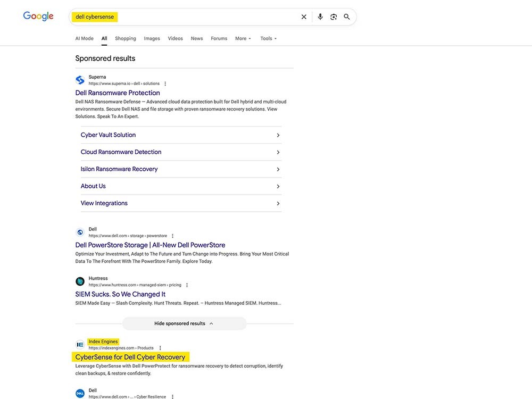The image size is (532, 399).
Task: Click the Index Engines site name
Action: coord(103,342)
